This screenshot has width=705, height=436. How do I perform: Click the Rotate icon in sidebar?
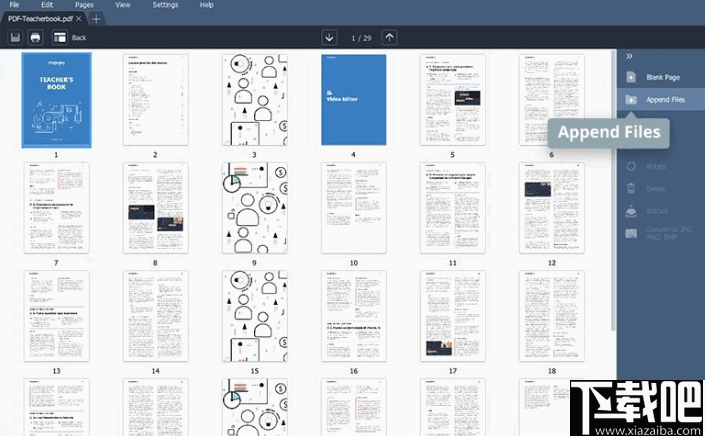(631, 166)
